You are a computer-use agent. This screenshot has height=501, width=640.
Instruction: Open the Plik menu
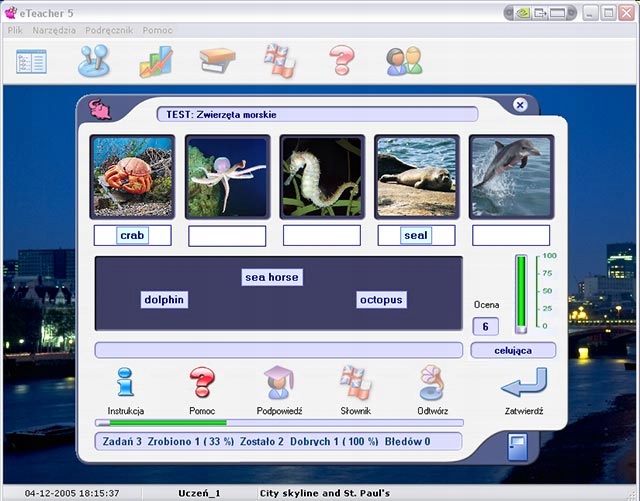tap(15, 30)
